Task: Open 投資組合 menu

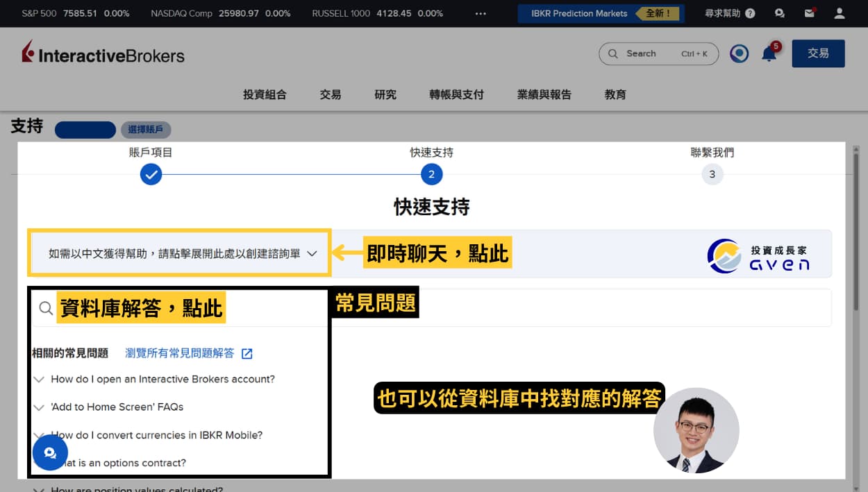Action: (265, 95)
